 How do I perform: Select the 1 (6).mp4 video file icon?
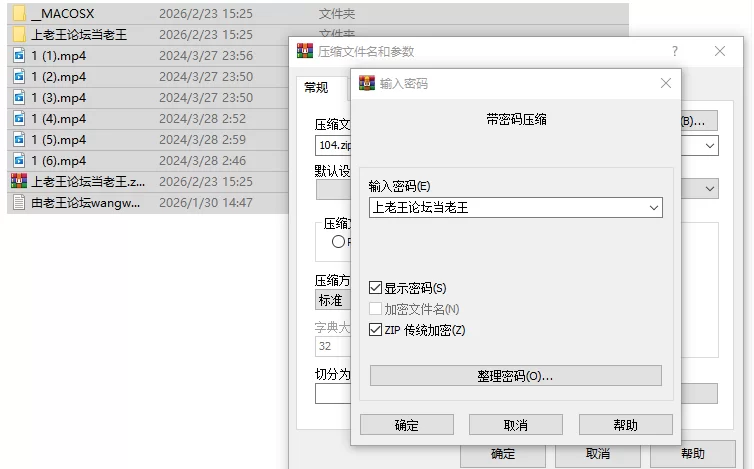[19, 160]
